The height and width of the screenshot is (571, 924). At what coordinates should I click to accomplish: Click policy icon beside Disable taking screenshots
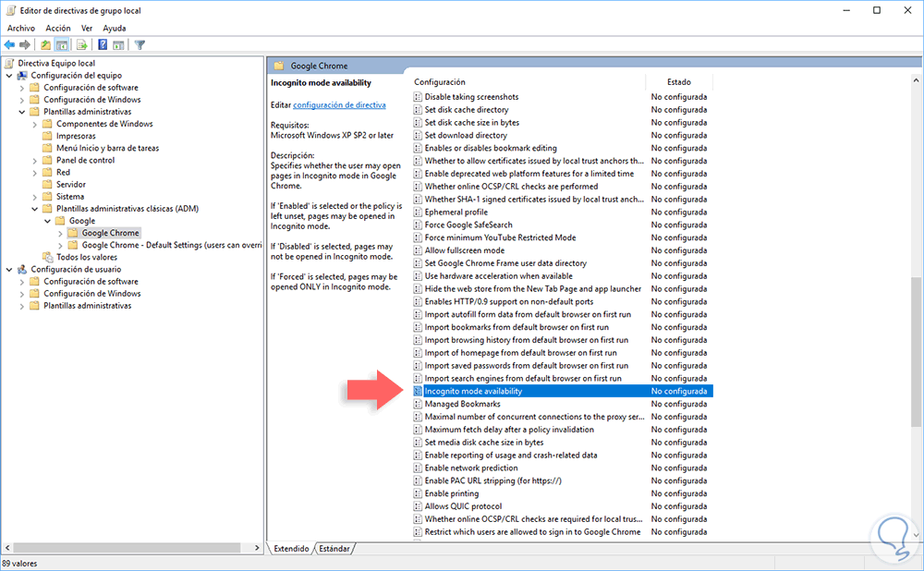pos(418,97)
